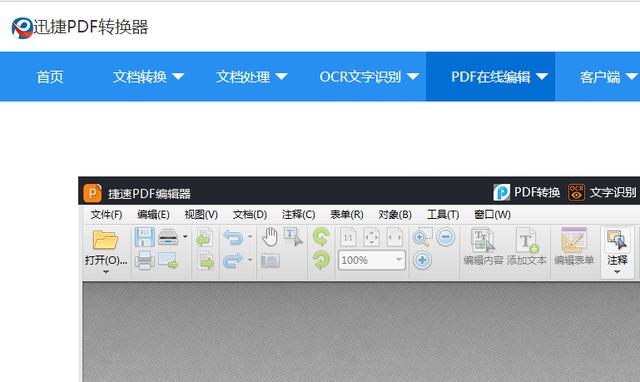Click the 1:1 actual size page icon
Image resolution: width=640 pixels, height=382 pixels.
pyautogui.click(x=348, y=237)
